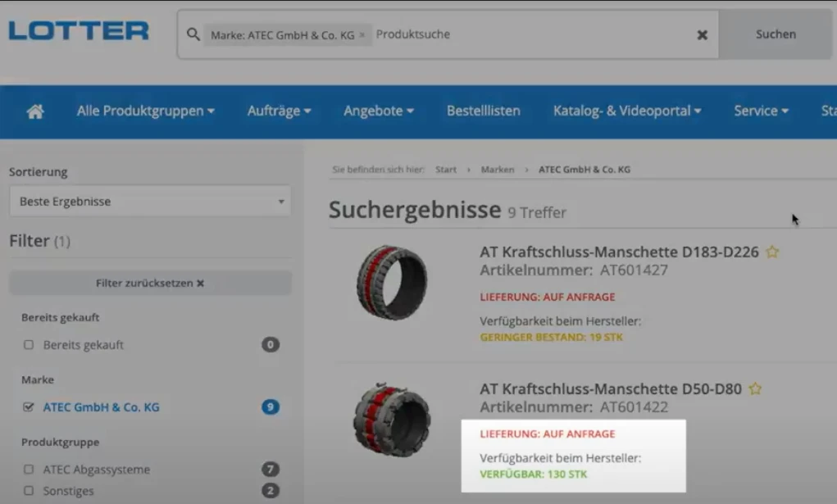Click the Start breadcrumb link
Screen dimensions: 837x504
click(446, 170)
